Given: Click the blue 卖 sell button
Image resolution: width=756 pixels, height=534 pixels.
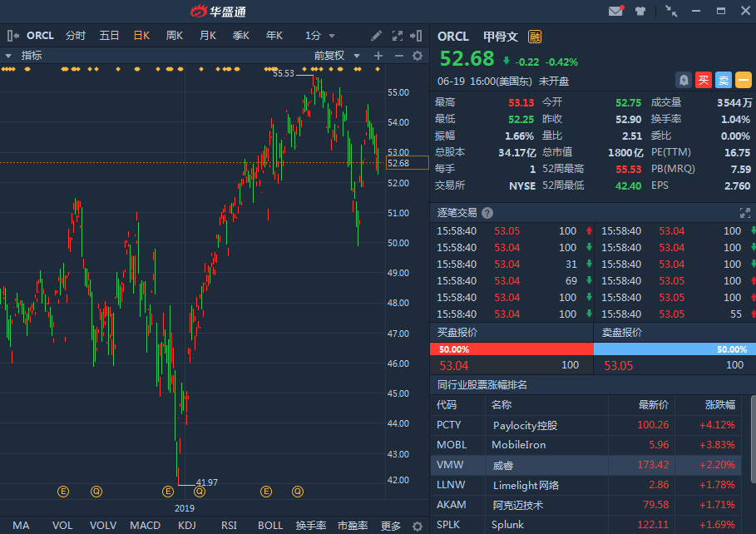Looking at the screenshot, I should tap(724, 80).
